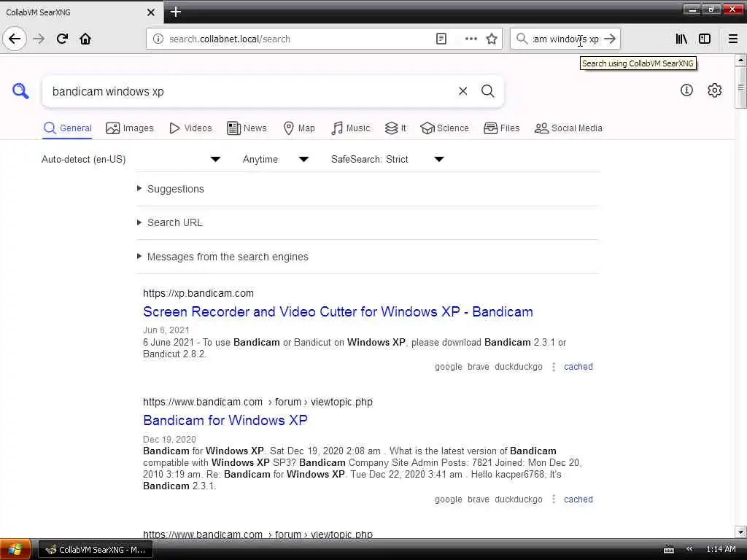Image resolution: width=747 pixels, height=560 pixels.
Task: Clear the bandicam windows xp query
Action: pos(462,91)
